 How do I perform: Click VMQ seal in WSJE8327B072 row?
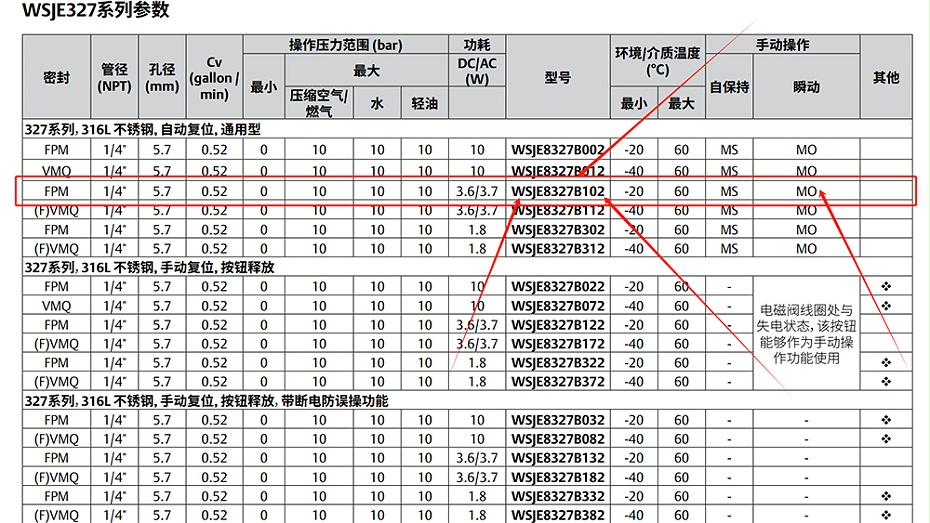click(x=56, y=307)
